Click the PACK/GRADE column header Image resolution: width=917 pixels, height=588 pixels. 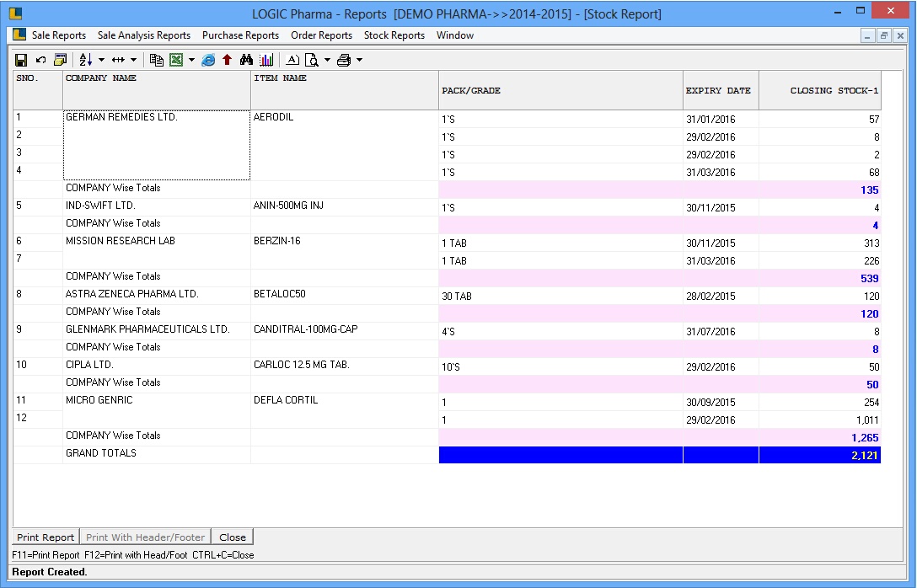(x=560, y=90)
